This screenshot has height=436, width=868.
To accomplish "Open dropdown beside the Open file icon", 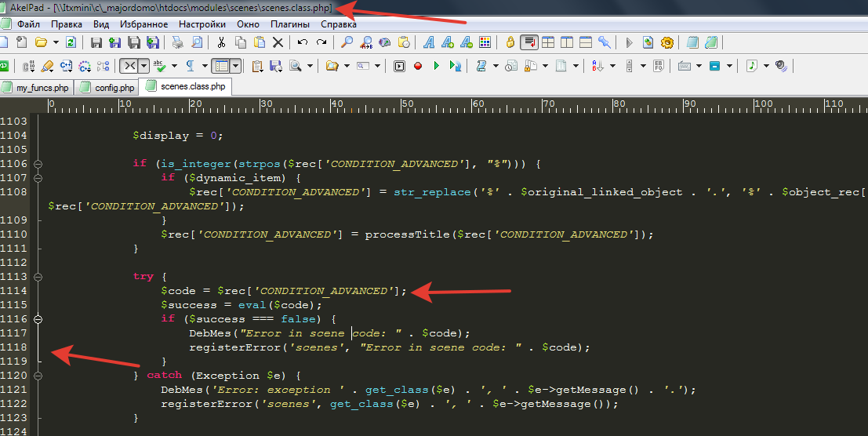I will [56, 42].
